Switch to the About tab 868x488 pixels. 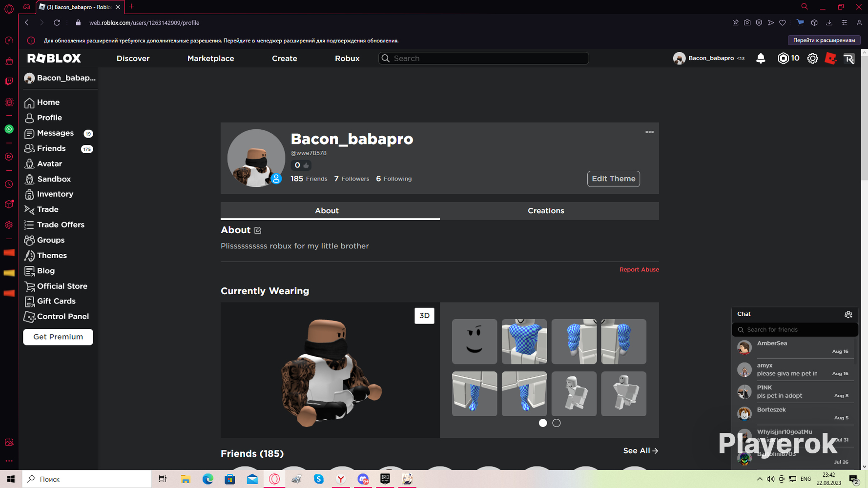[x=330, y=211]
